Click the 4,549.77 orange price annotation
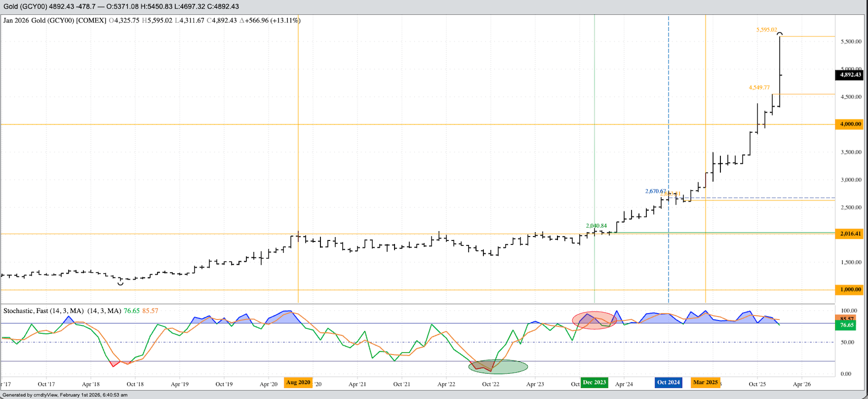 coord(759,87)
